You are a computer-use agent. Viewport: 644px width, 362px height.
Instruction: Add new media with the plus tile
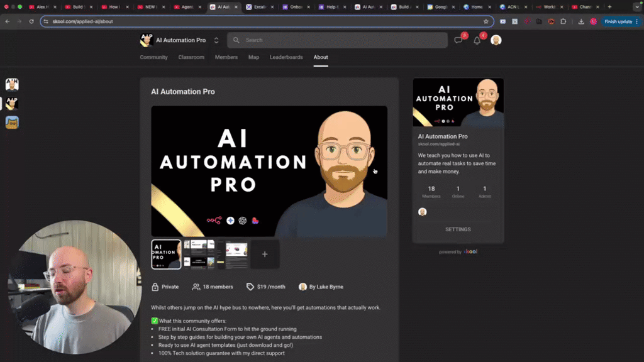click(265, 255)
